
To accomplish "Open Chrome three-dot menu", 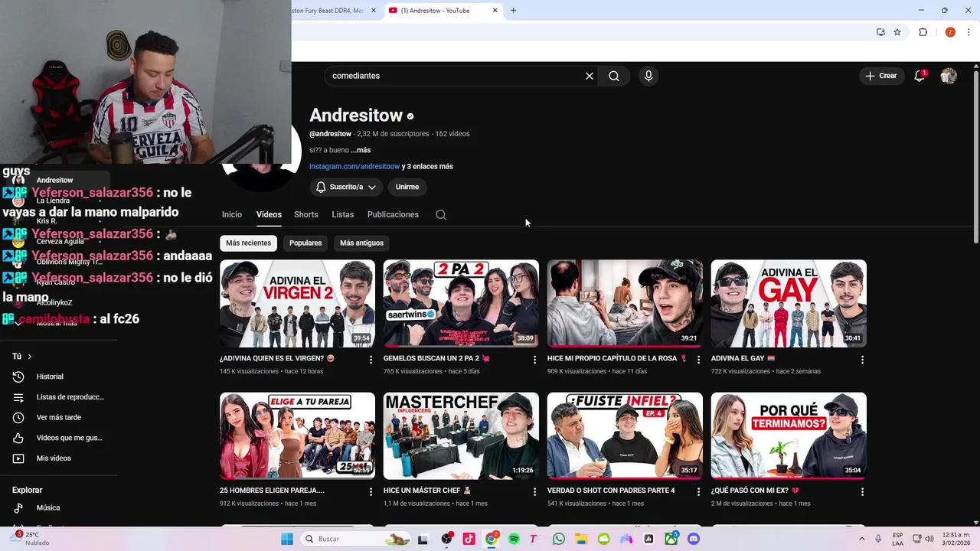I will coord(969,32).
